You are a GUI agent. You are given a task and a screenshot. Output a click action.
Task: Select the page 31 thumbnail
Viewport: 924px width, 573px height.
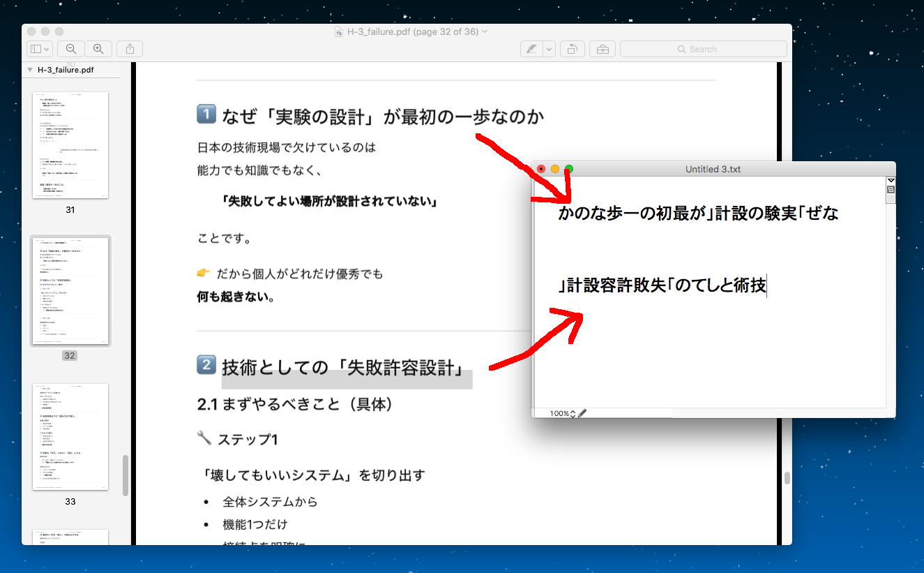[70, 144]
